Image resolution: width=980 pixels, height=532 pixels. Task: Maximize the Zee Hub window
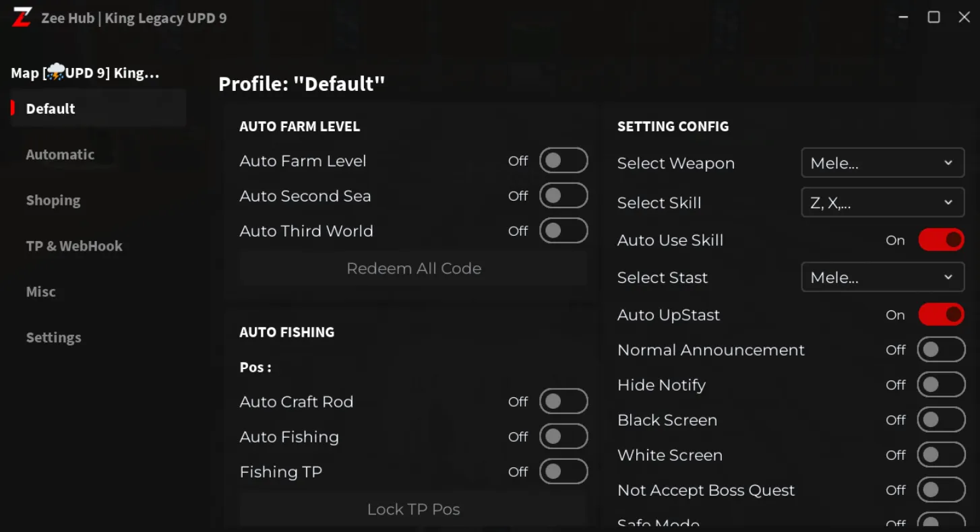click(933, 18)
